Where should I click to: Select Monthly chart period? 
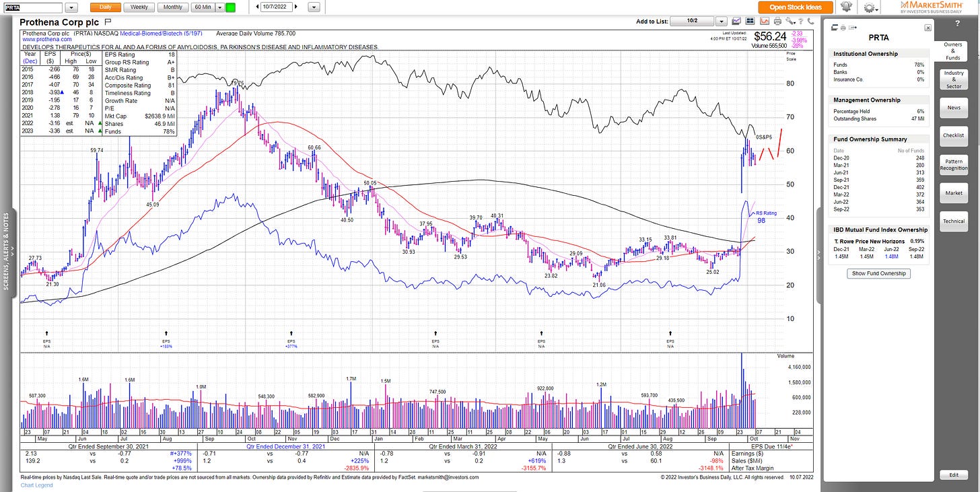[x=173, y=7]
